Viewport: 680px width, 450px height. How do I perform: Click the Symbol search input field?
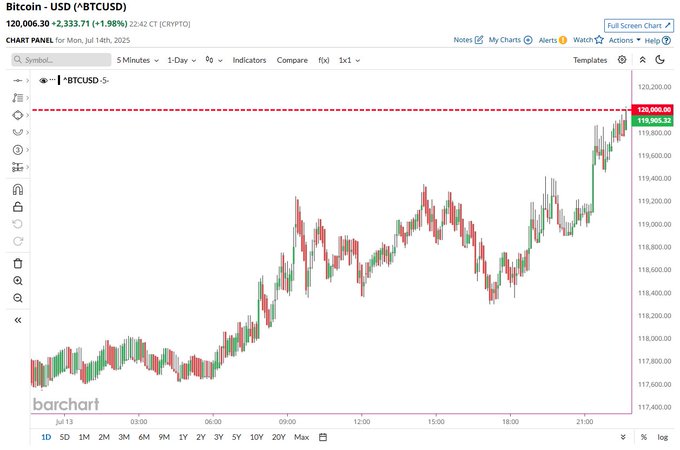coord(61,60)
